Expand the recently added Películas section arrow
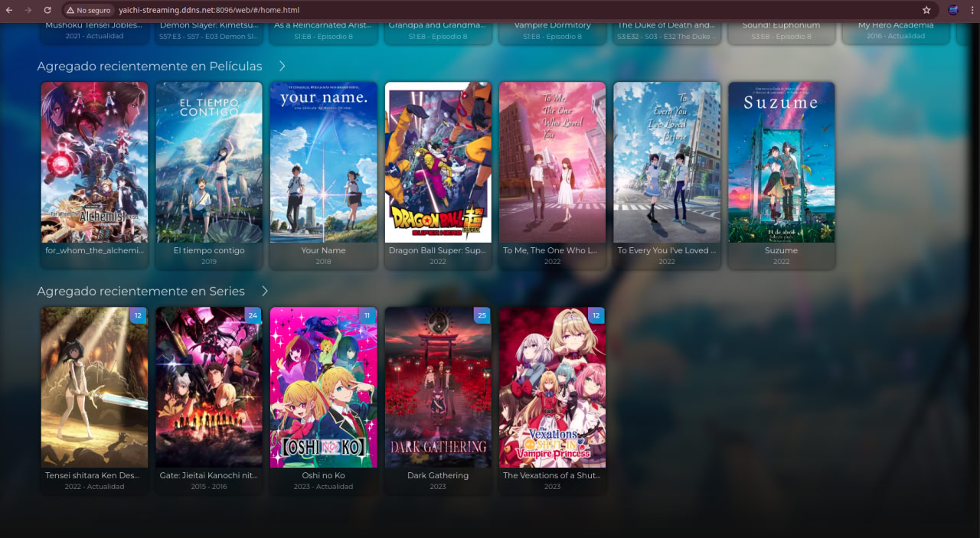The image size is (980, 538). [282, 67]
